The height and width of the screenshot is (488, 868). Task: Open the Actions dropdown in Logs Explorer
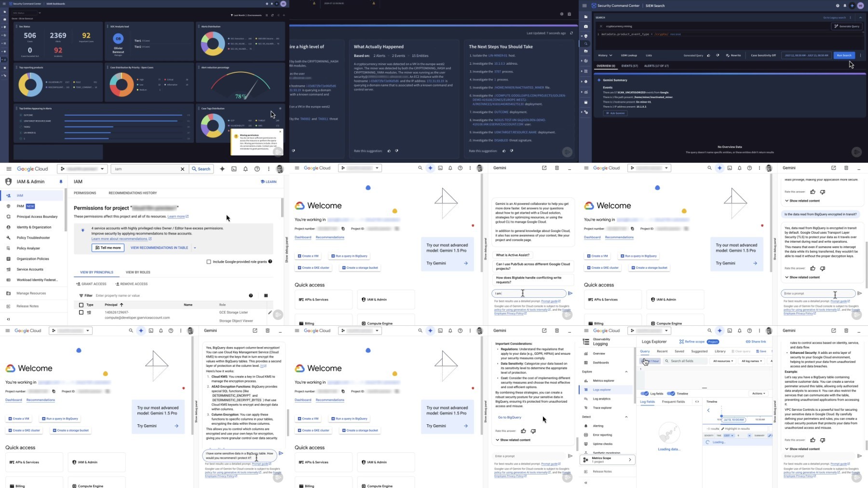coord(759,393)
